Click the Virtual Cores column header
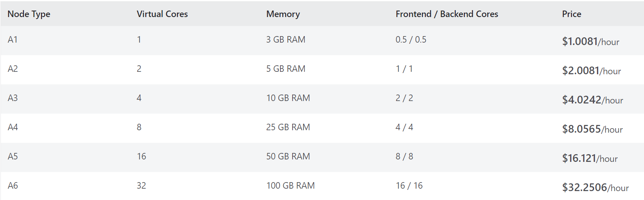The width and height of the screenshot is (644, 200). (x=162, y=14)
